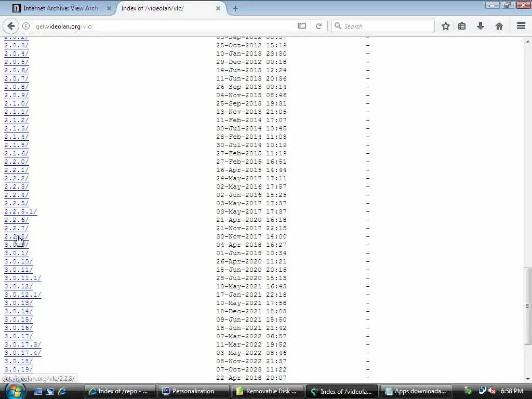The image size is (532, 399).
Task: Open the 2.0.7/ directory link
Action: (x=16, y=78)
